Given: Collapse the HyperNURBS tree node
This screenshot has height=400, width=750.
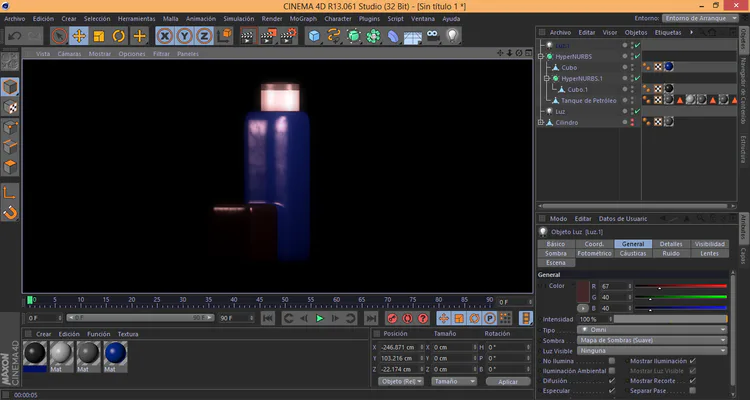Looking at the screenshot, I should click(541, 57).
